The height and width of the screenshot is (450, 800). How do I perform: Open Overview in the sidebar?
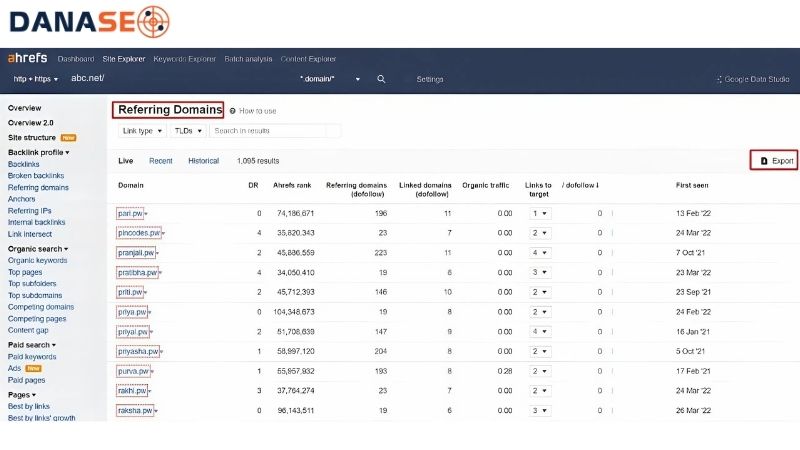(24, 108)
